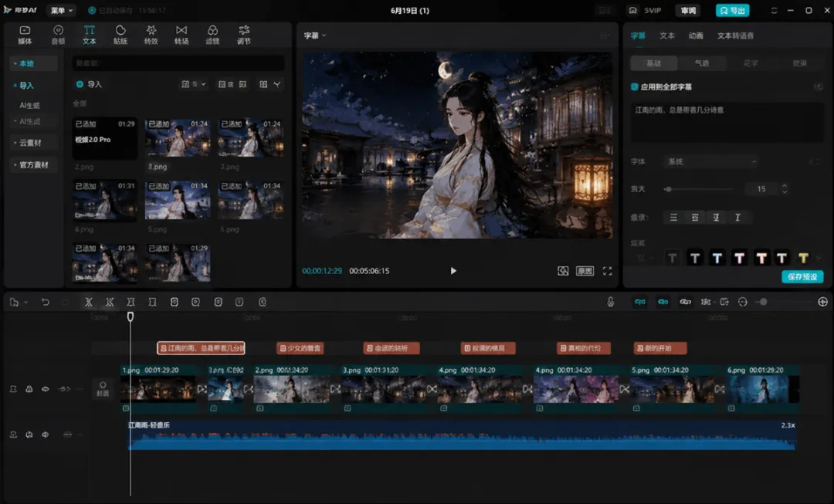The height and width of the screenshot is (504, 834).
Task: Play the preview video
Action: point(453,271)
